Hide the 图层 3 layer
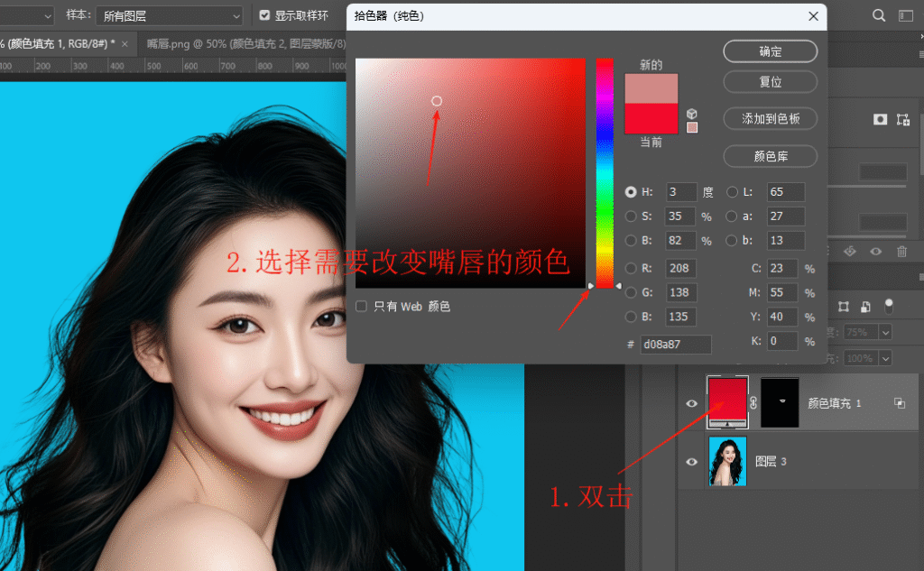This screenshot has height=571, width=924. pos(692,462)
